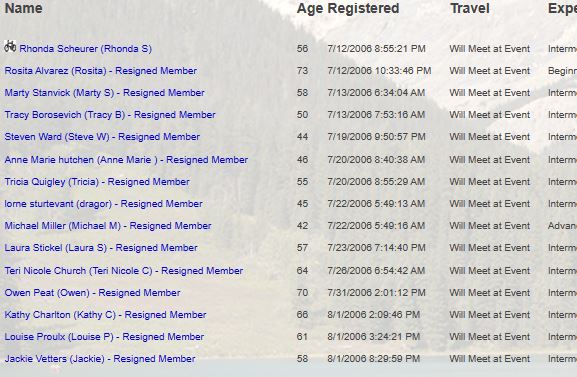
Task: Click the Name column header
Action: [x=24, y=8]
